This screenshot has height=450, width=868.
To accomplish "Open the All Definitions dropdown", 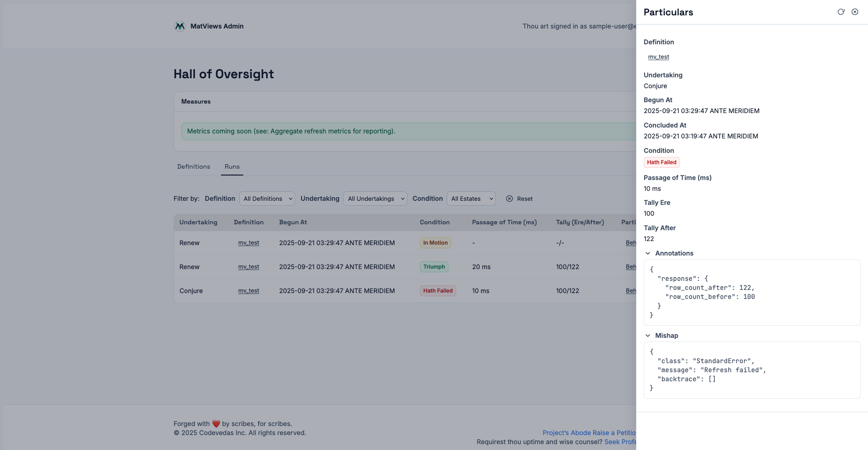I will [x=267, y=199].
